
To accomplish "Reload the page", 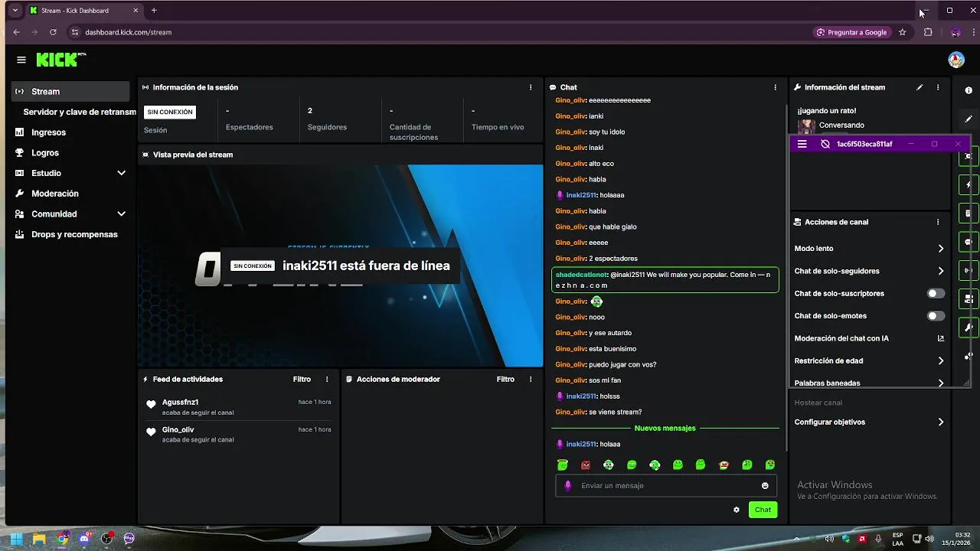I will tap(53, 32).
